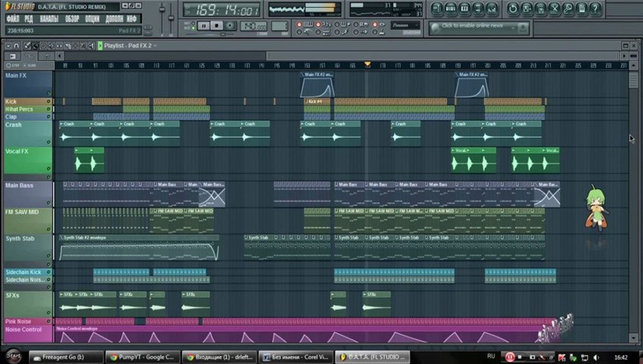The image size is (643, 364).
Task: Click the save new version plus icon
Action: 526,9
